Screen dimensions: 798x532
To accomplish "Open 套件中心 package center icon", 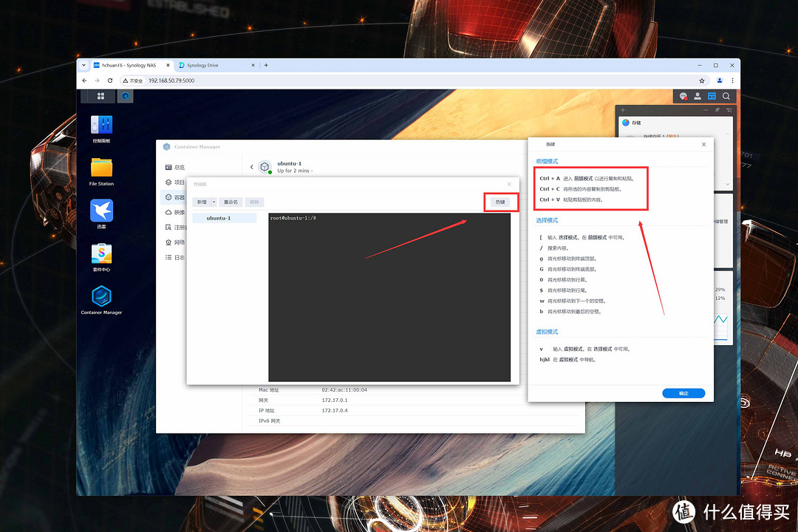I will click(101, 254).
